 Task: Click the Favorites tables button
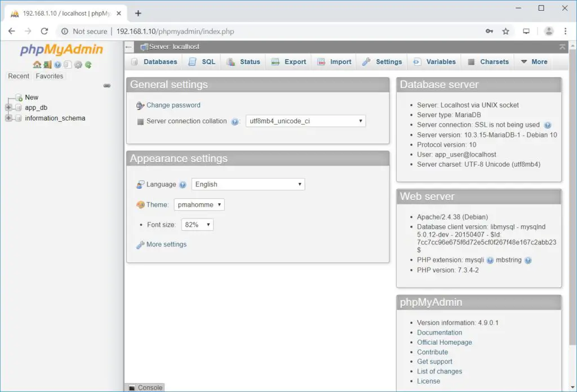coord(50,76)
